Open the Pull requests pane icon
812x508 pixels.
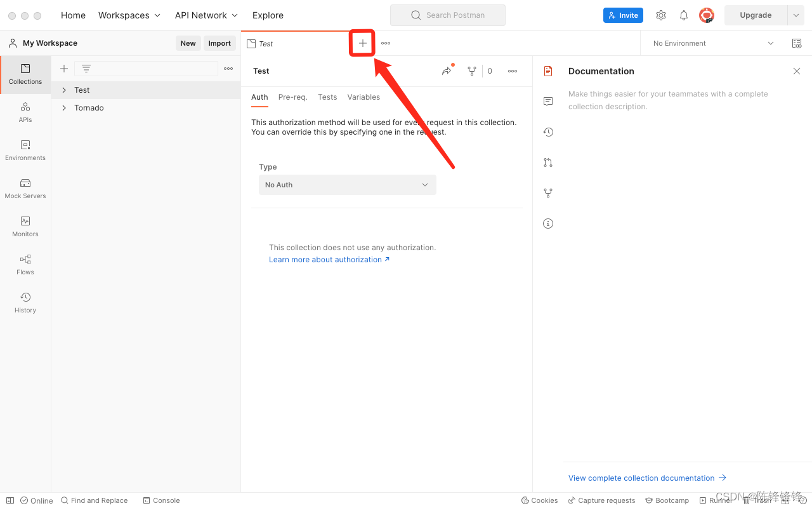click(x=548, y=163)
